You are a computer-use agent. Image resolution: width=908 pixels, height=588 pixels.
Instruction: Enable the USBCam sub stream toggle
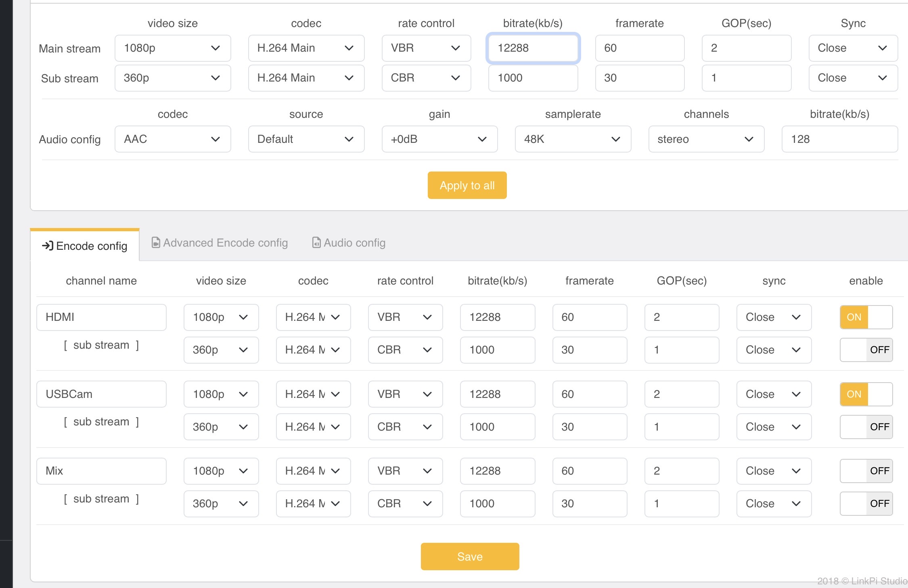point(866,427)
